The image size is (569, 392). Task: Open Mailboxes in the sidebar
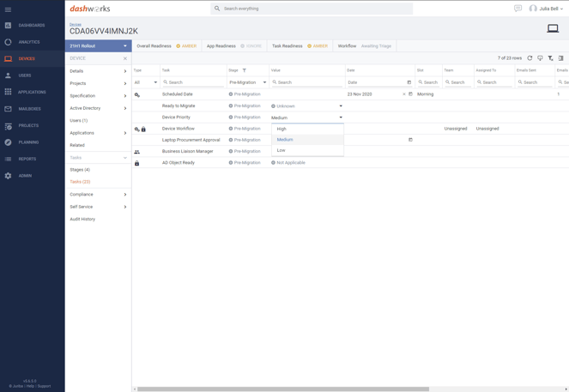pos(29,109)
